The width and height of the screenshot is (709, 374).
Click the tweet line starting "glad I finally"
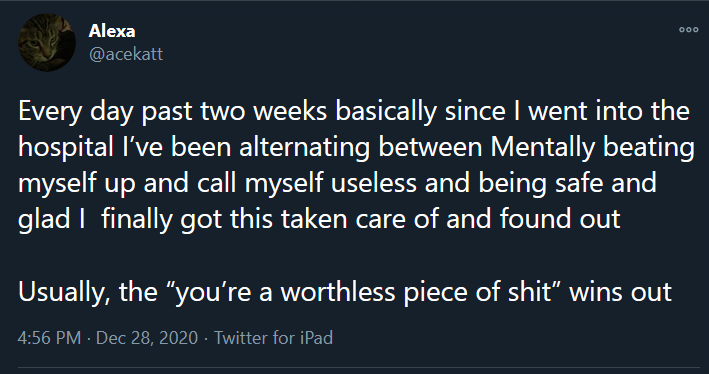[x=319, y=219]
